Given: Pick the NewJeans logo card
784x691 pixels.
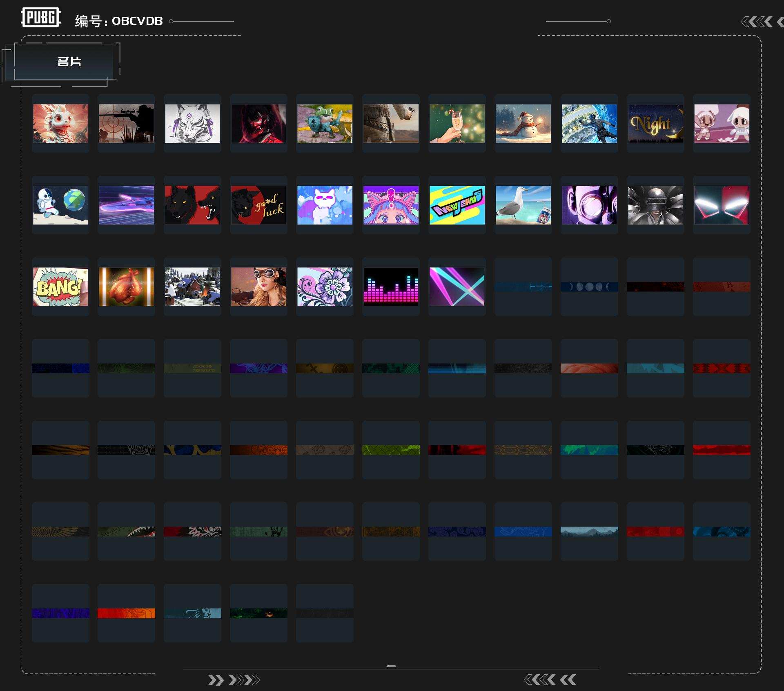Looking at the screenshot, I should 457,205.
